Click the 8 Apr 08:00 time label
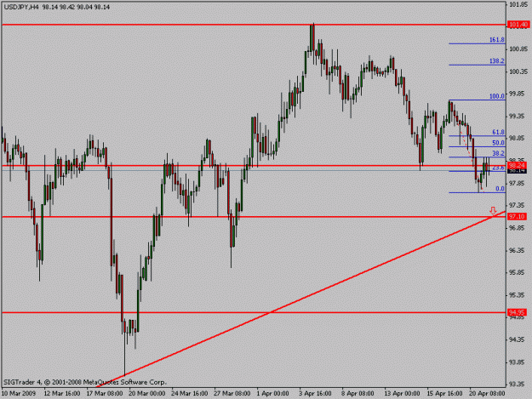 (358, 394)
